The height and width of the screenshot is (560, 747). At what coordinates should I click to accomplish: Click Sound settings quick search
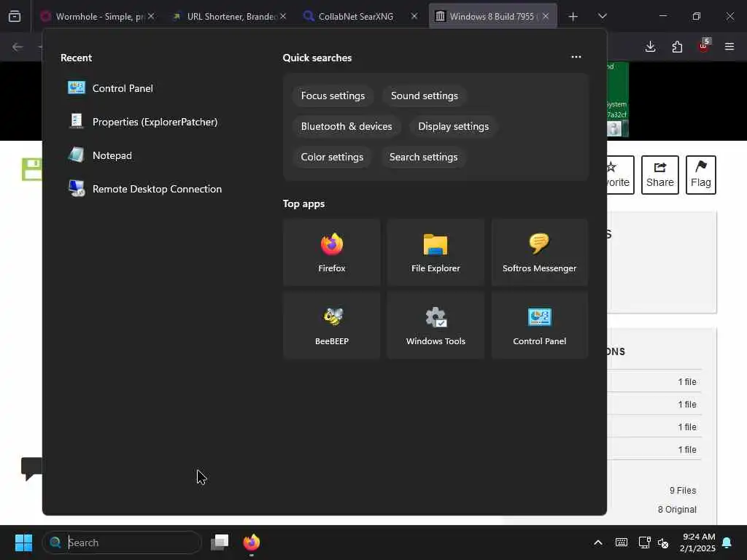(x=424, y=96)
